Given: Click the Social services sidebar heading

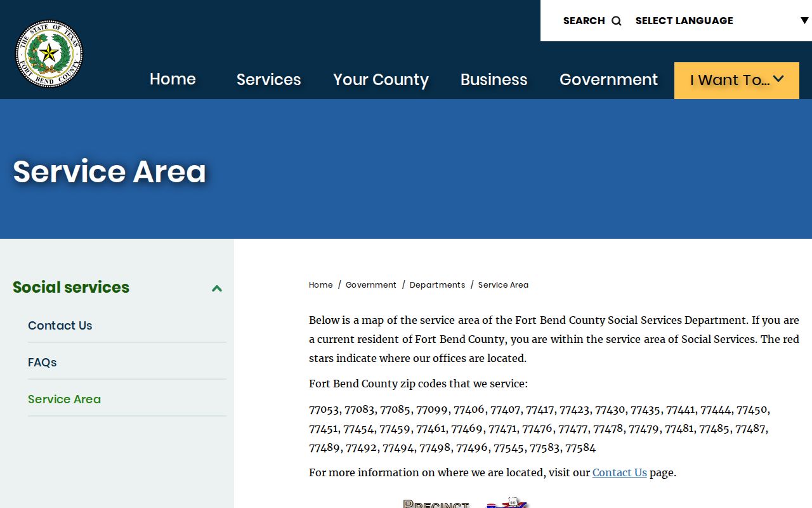Looking at the screenshot, I should pos(71,287).
